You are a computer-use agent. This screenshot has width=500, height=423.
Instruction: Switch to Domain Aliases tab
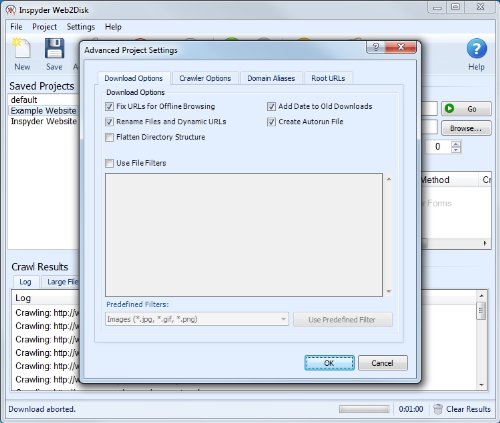point(271,78)
